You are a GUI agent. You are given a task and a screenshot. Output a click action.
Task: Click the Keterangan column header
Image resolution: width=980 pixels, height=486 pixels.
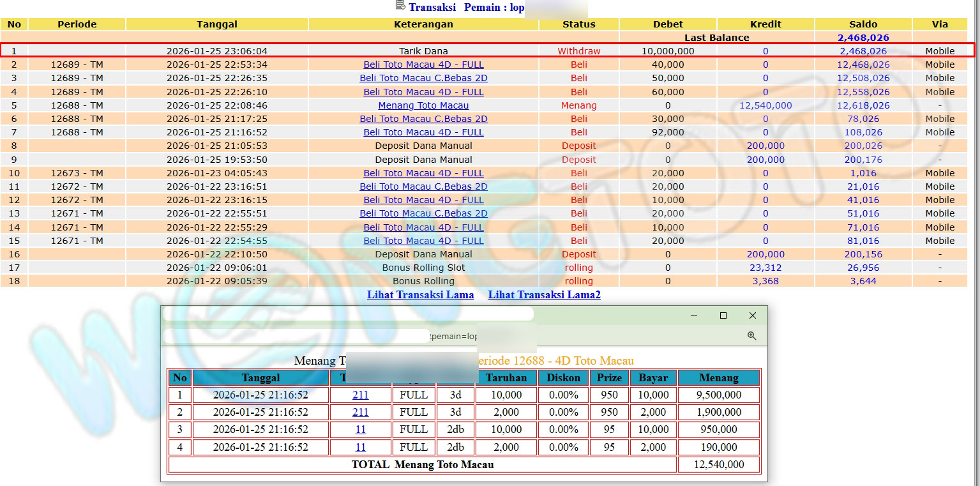tap(423, 24)
